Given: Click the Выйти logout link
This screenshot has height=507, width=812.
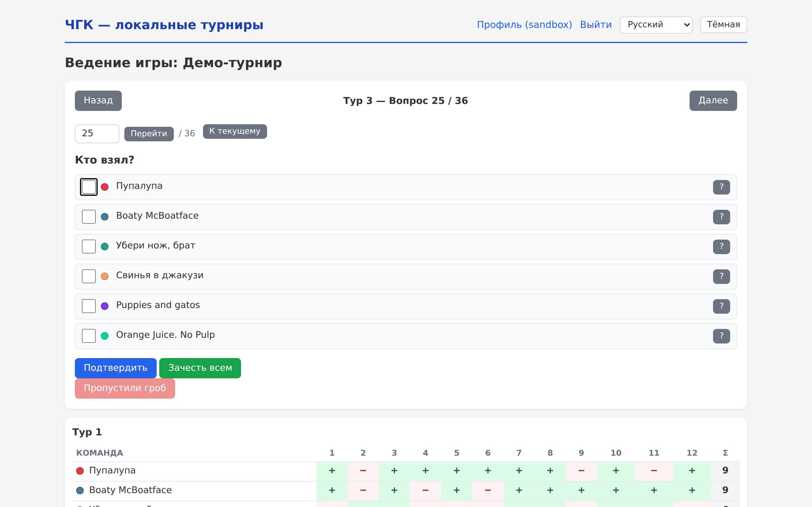Looking at the screenshot, I should pos(596,25).
